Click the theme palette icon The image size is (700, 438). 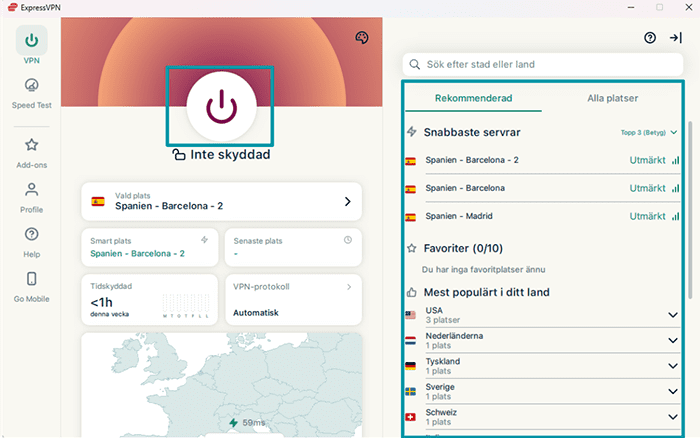tap(362, 38)
